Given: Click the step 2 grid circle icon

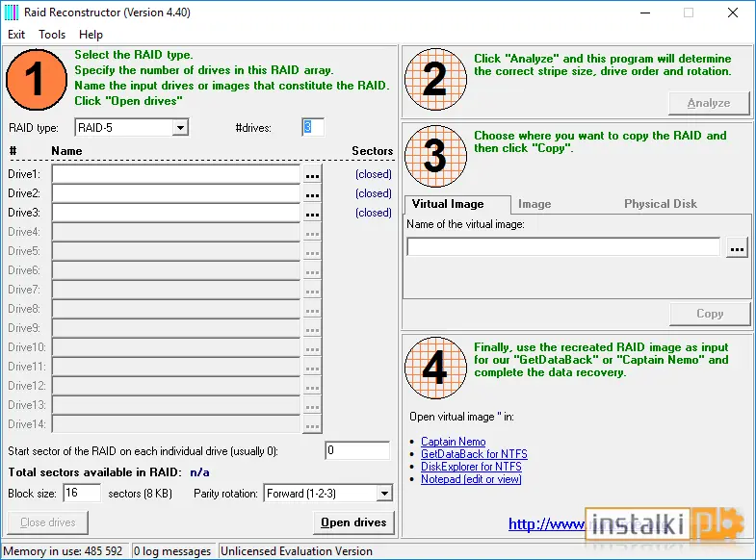Looking at the screenshot, I should click(x=435, y=79).
